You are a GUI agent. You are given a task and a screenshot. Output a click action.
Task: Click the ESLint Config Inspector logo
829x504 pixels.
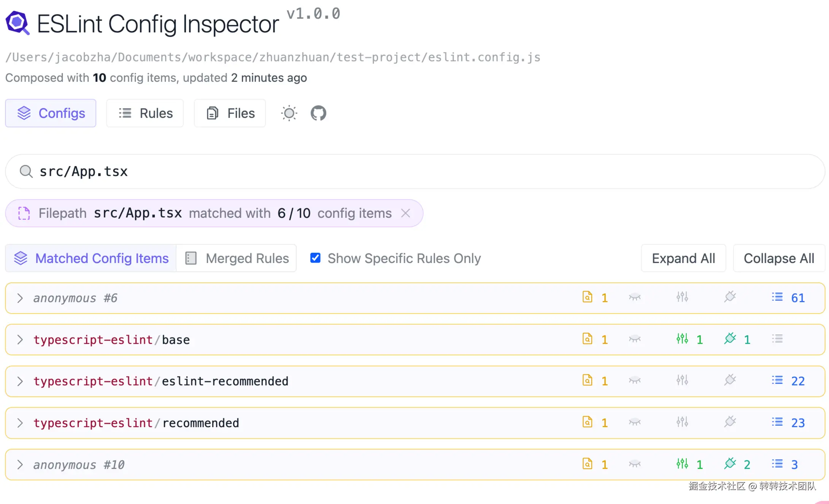coord(17,23)
